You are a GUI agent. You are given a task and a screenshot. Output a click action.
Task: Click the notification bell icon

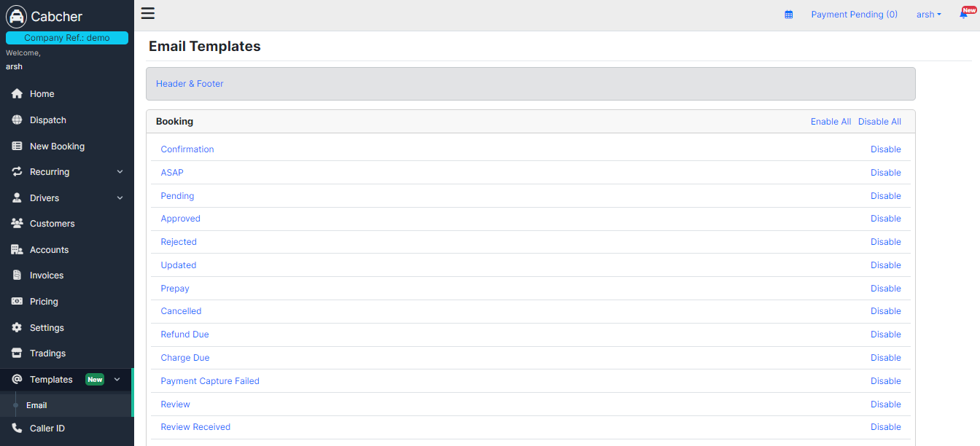point(963,15)
